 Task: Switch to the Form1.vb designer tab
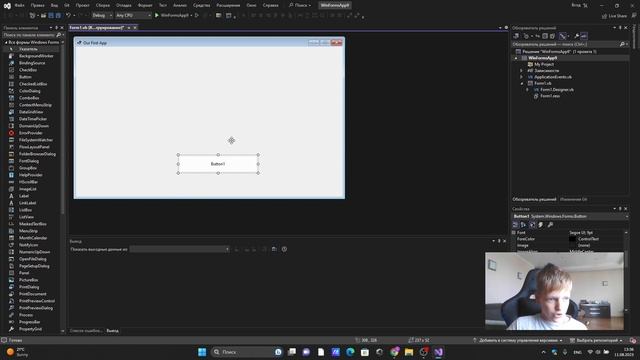(x=97, y=27)
